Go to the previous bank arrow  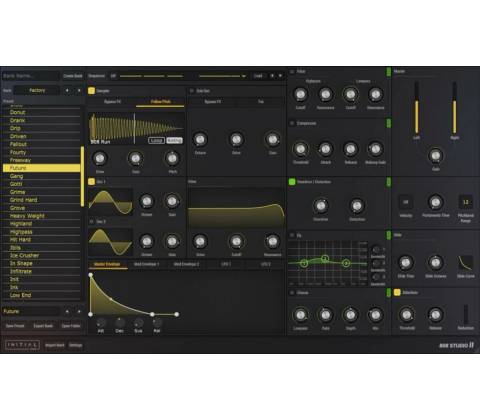point(67,90)
